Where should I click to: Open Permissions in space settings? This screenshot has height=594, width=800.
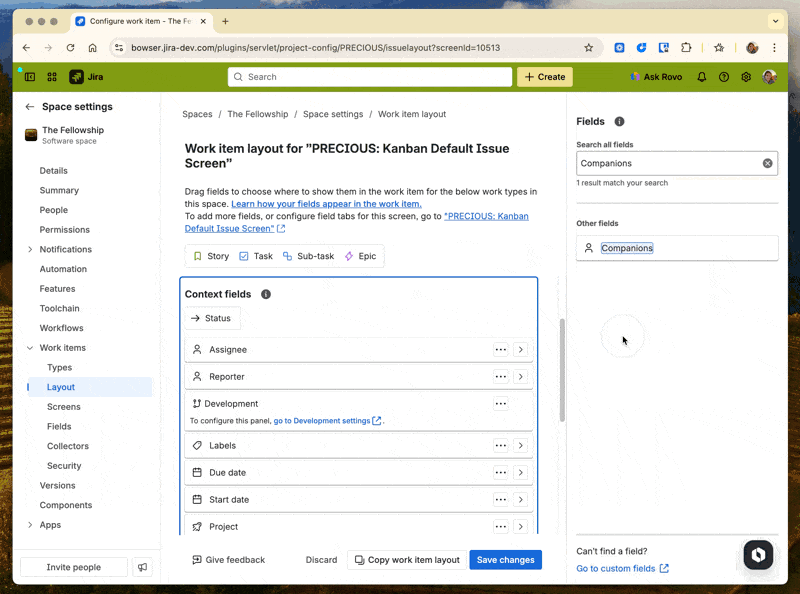tap(65, 230)
